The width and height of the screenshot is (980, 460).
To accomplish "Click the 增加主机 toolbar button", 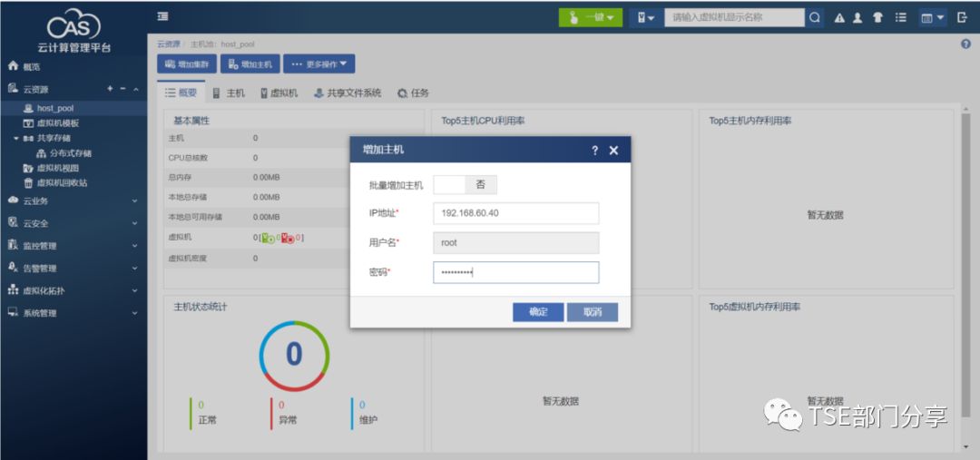I will coord(250,64).
